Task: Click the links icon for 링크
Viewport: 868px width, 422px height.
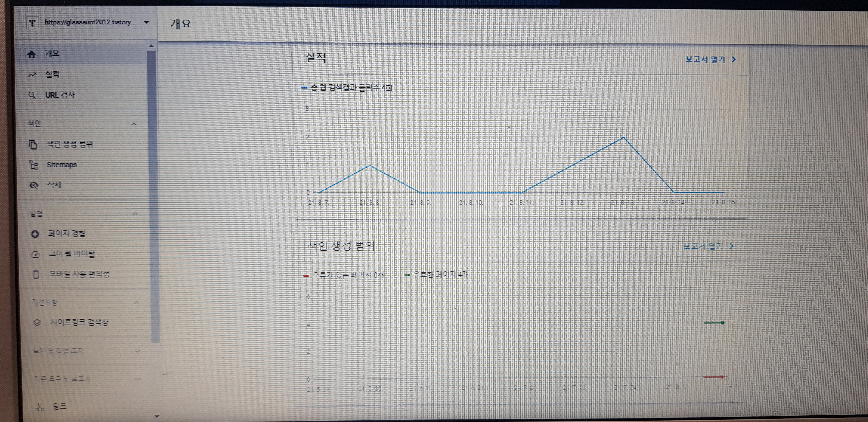Action: click(x=40, y=407)
